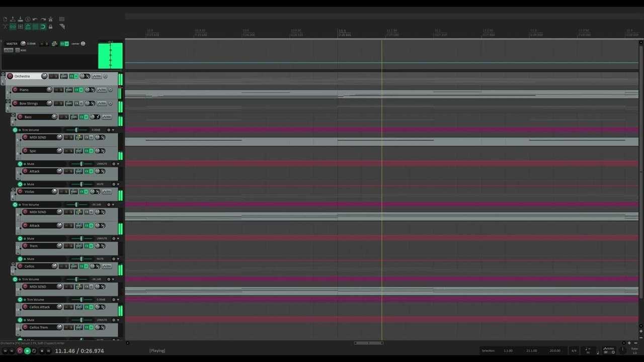
Task: Toggle envelope move with items icon
Action: pos(28,27)
